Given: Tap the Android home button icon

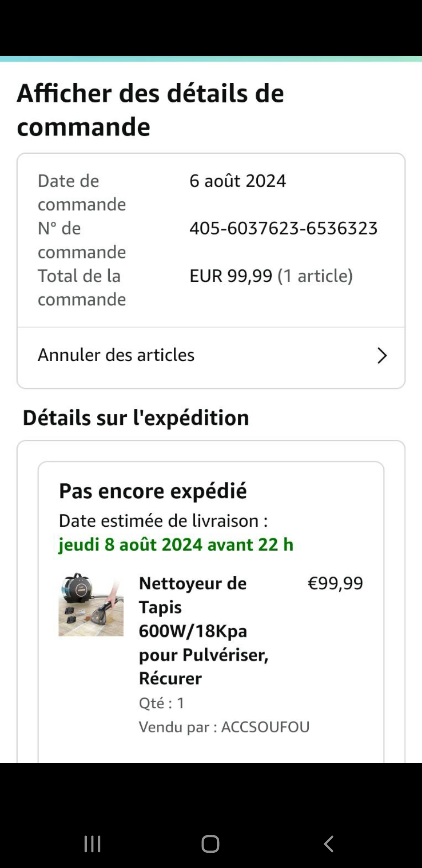Looking at the screenshot, I should (211, 844).
